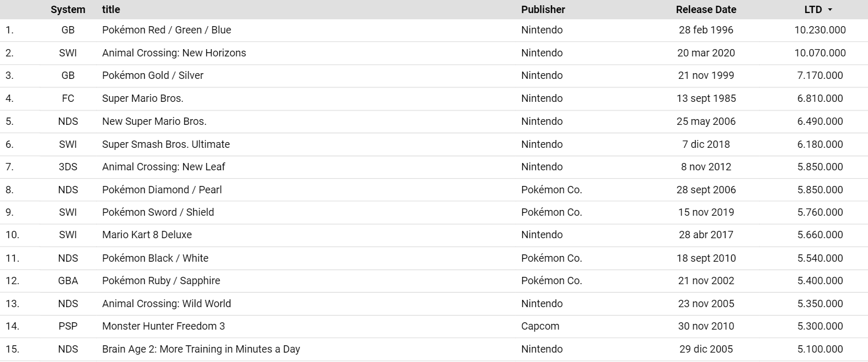Click row number 1.
This screenshot has height=362, width=868.
pos(9,30)
